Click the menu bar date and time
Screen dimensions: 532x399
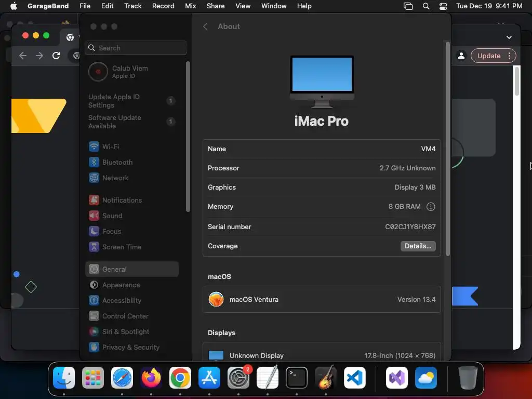[x=489, y=6]
